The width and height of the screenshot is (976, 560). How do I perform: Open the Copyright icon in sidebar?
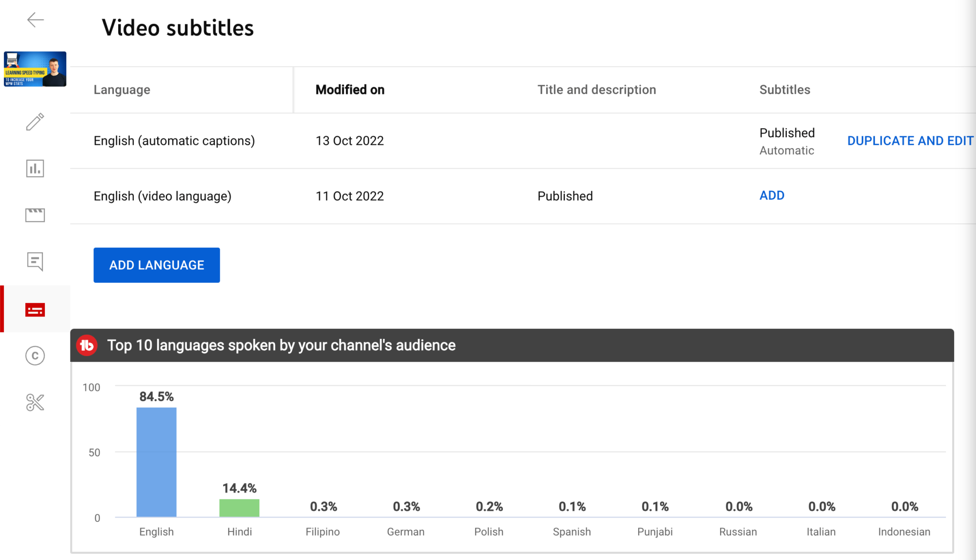click(x=35, y=356)
